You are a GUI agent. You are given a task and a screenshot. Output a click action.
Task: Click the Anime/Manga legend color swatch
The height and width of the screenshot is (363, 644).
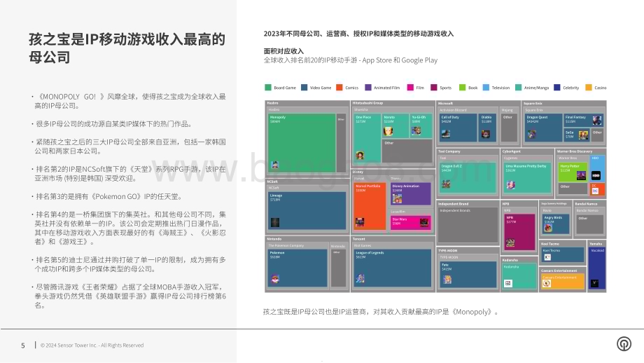(x=518, y=87)
